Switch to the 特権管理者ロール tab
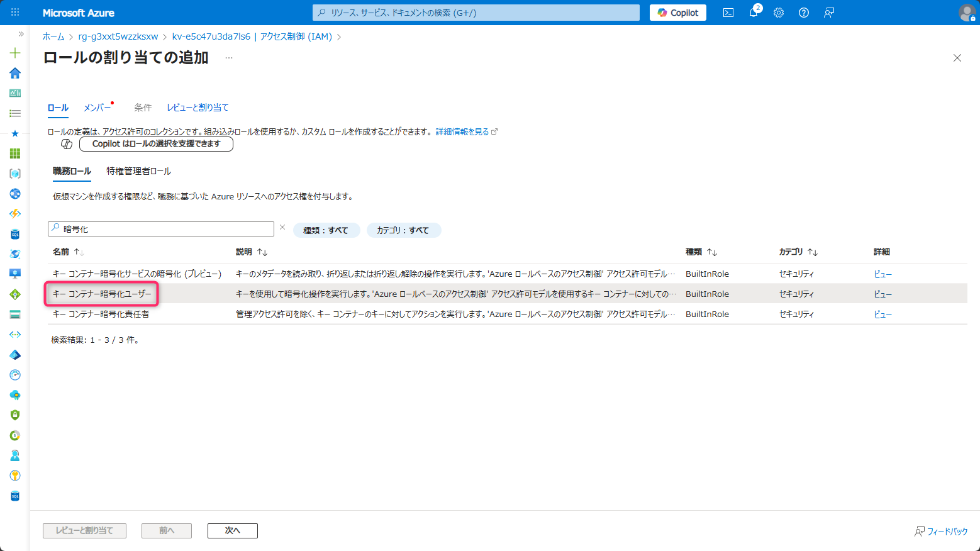Viewport: 980px width, 551px height. click(138, 170)
